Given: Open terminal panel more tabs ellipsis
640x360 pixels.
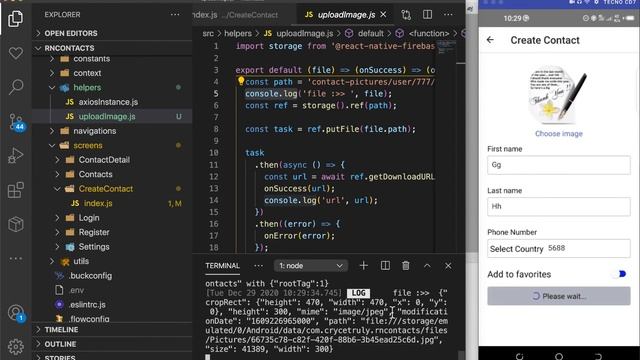Looking at the screenshot, I should [258, 266].
